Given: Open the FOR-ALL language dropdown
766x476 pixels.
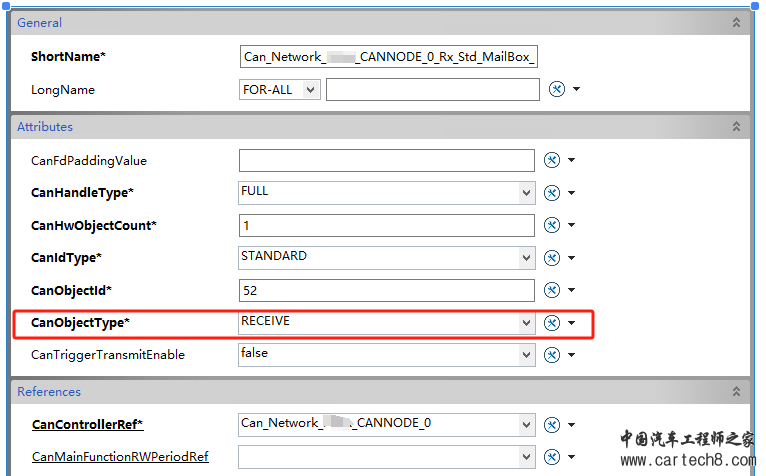Looking at the screenshot, I should [x=310, y=90].
